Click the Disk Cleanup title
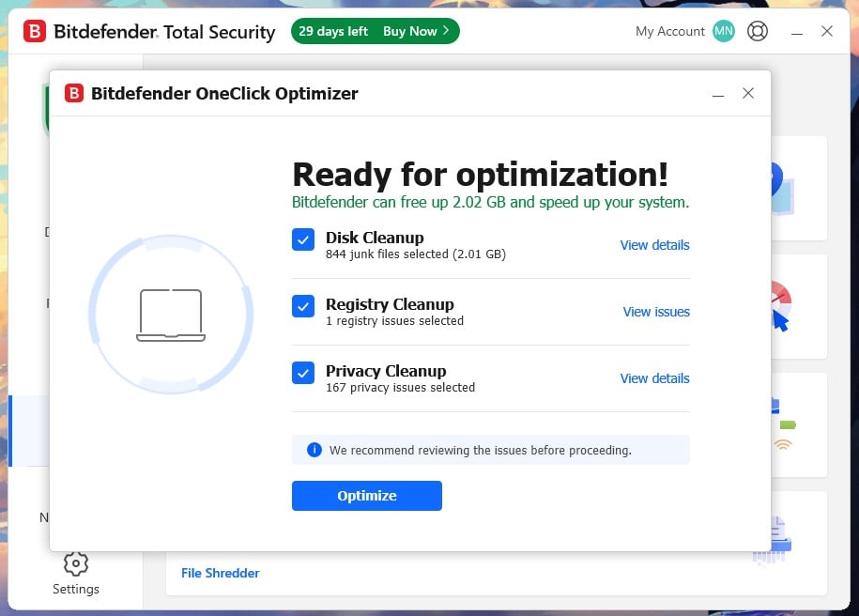Screen dimensions: 859x616 click(375, 238)
